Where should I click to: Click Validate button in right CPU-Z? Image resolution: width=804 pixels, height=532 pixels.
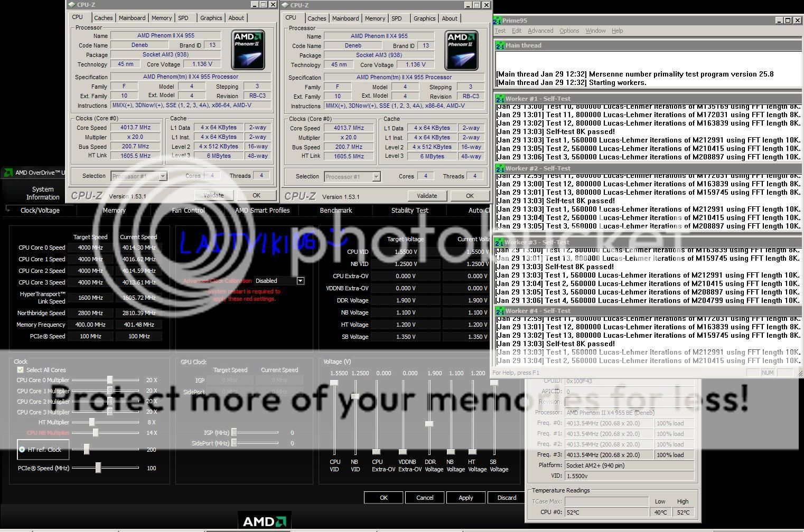point(427,196)
